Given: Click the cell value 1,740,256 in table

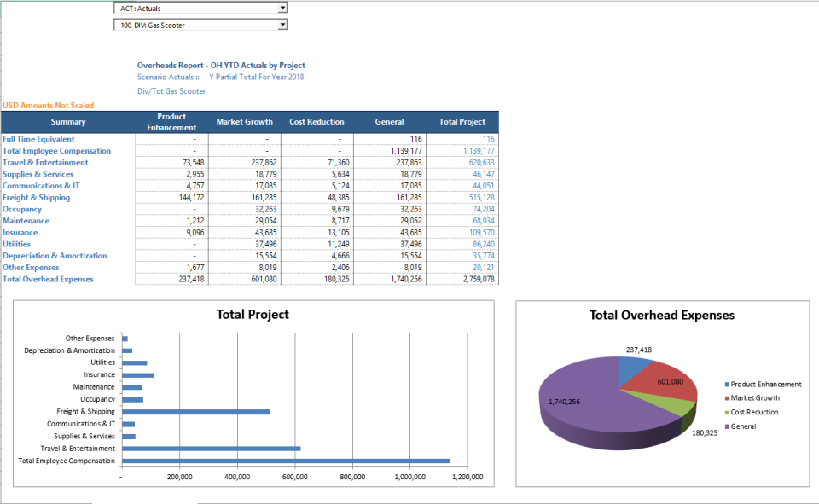Looking at the screenshot, I should pyautogui.click(x=406, y=279).
